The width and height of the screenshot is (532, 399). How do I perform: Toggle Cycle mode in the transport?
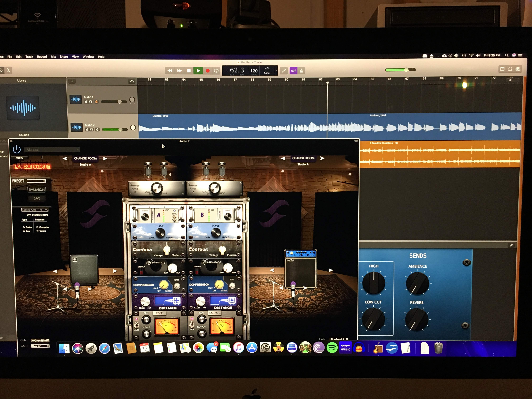[x=217, y=71]
